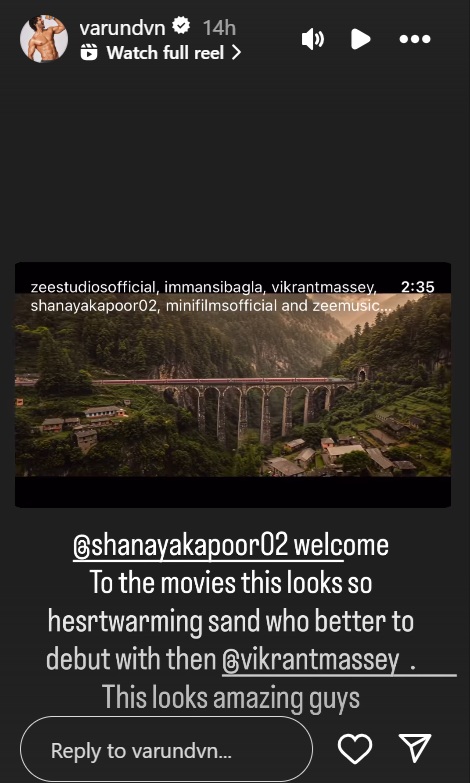Viewport: 470px width, 783px height.
Task: Tap the @shanayakapoor02 mention in the caption
Action: click(180, 546)
